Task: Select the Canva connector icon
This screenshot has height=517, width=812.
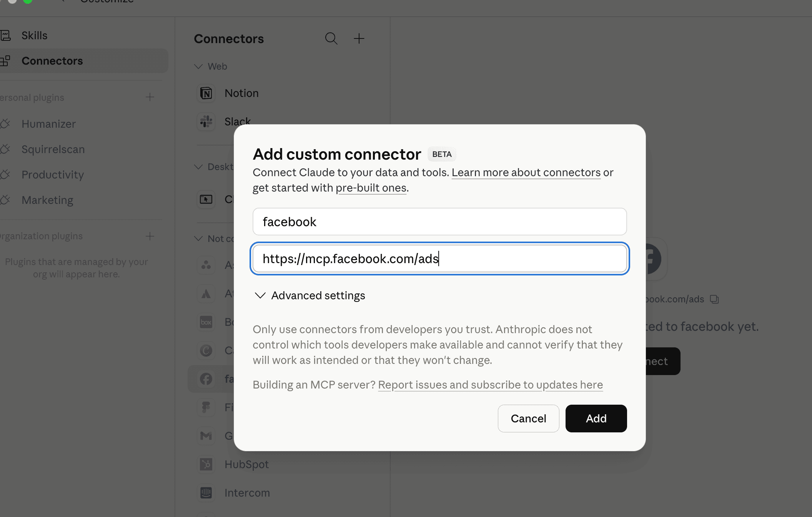Action: tap(206, 350)
